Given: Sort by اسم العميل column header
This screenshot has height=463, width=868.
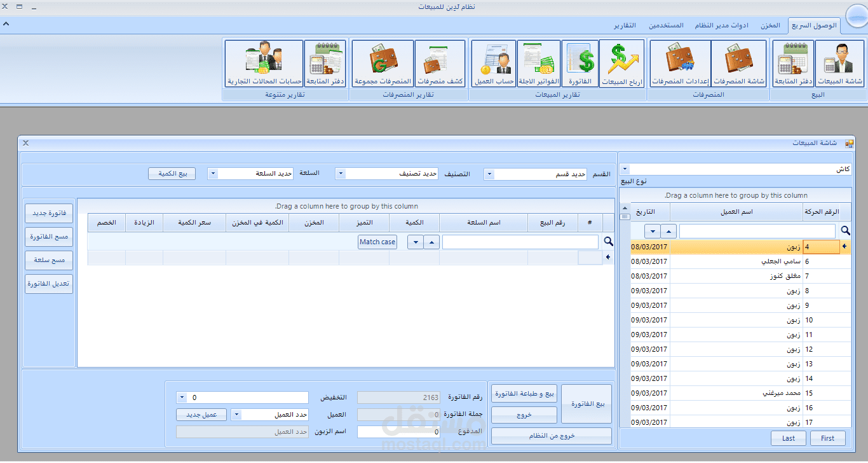Looking at the screenshot, I should coord(736,212).
